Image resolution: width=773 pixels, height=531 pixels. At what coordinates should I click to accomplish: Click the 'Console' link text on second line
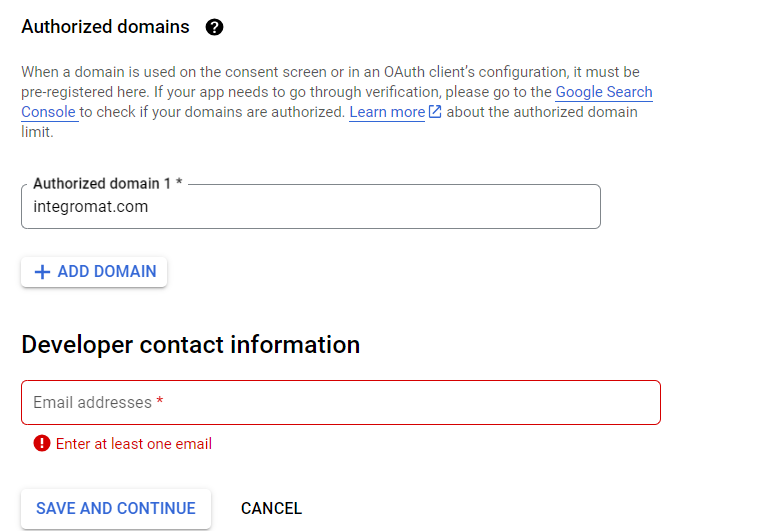[48, 112]
